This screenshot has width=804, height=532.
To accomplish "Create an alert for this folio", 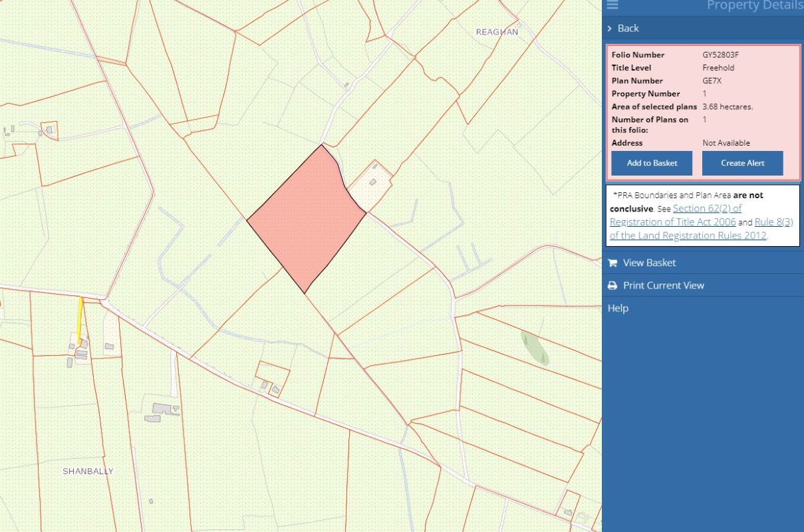I will [742, 163].
